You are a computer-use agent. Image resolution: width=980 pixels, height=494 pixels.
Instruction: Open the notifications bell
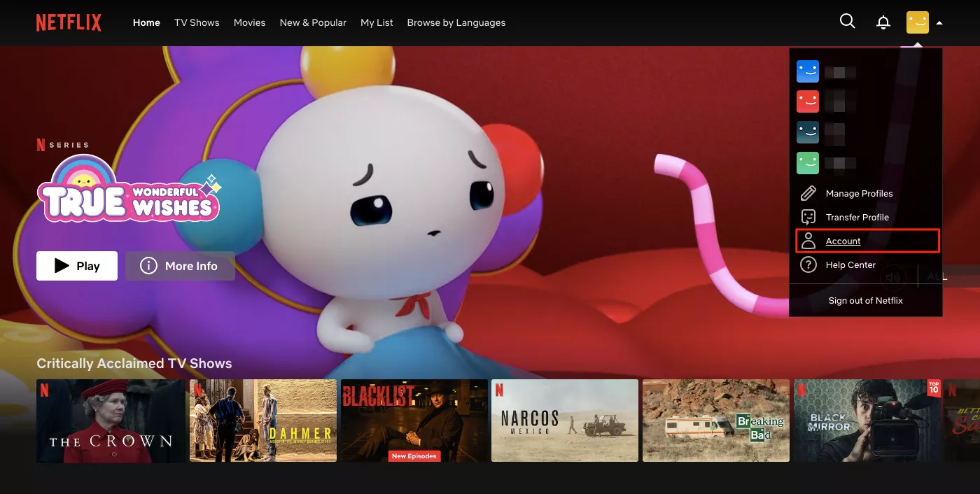click(883, 22)
